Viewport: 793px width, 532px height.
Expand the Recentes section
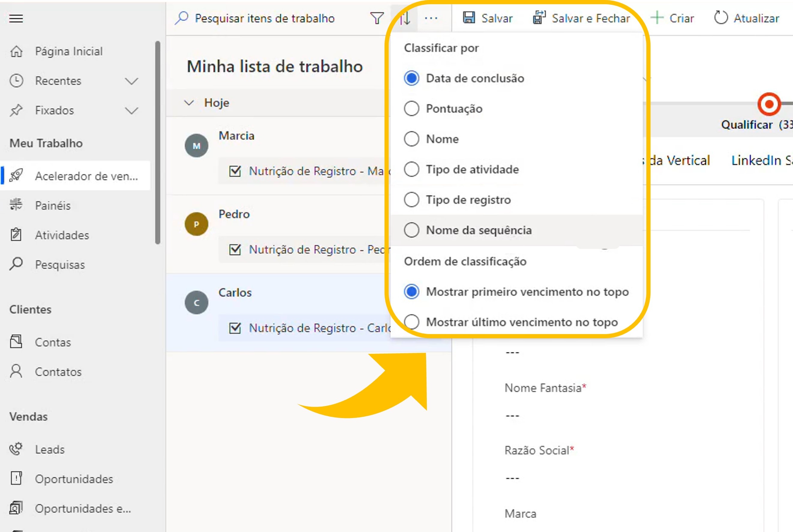131,81
